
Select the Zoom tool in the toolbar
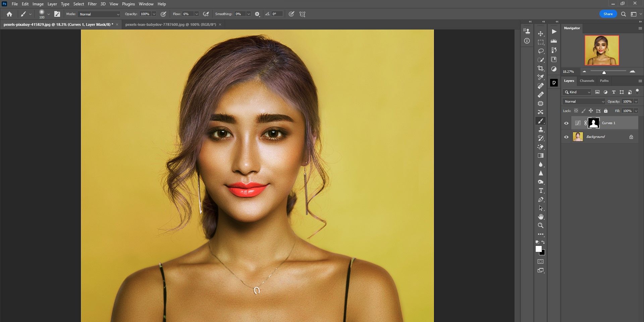click(x=541, y=225)
